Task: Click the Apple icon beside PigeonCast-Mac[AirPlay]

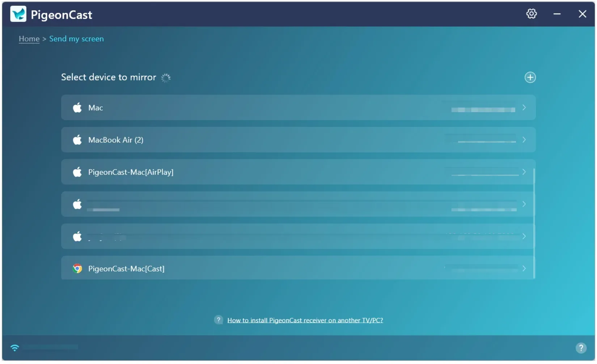Action: click(x=77, y=172)
